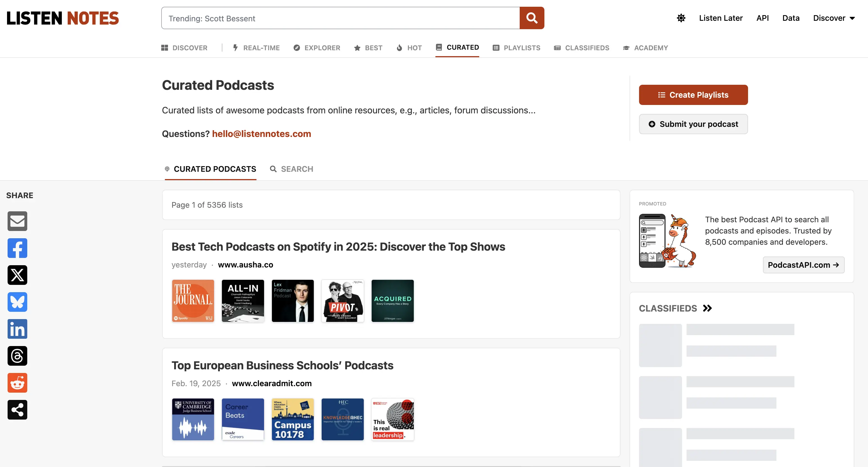
Task: Click the orange search magnifier button
Action: (x=532, y=18)
